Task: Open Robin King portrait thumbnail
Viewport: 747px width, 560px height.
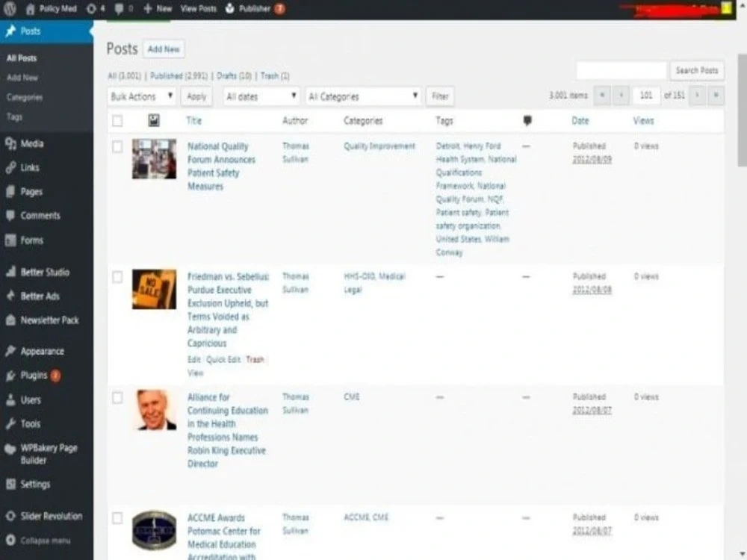Action: click(x=154, y=409)
